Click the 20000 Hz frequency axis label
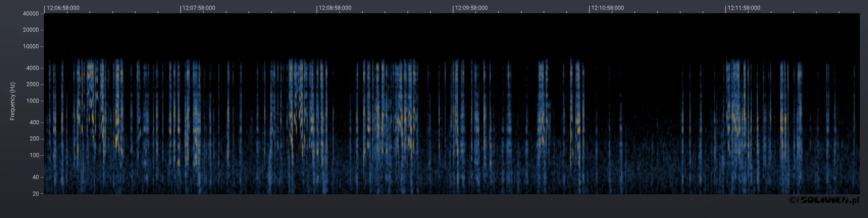The image size is (868, 218). pos(31,30)
